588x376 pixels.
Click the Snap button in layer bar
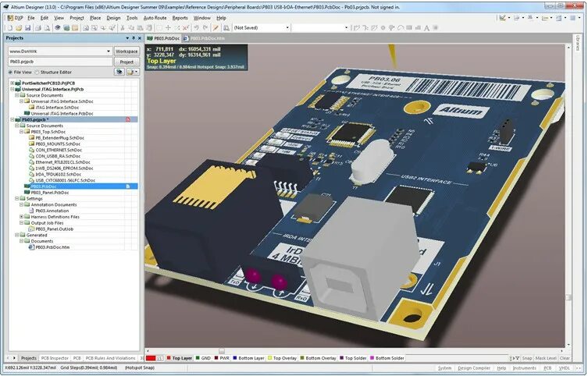pyautogui.click(x=527, y=358)
